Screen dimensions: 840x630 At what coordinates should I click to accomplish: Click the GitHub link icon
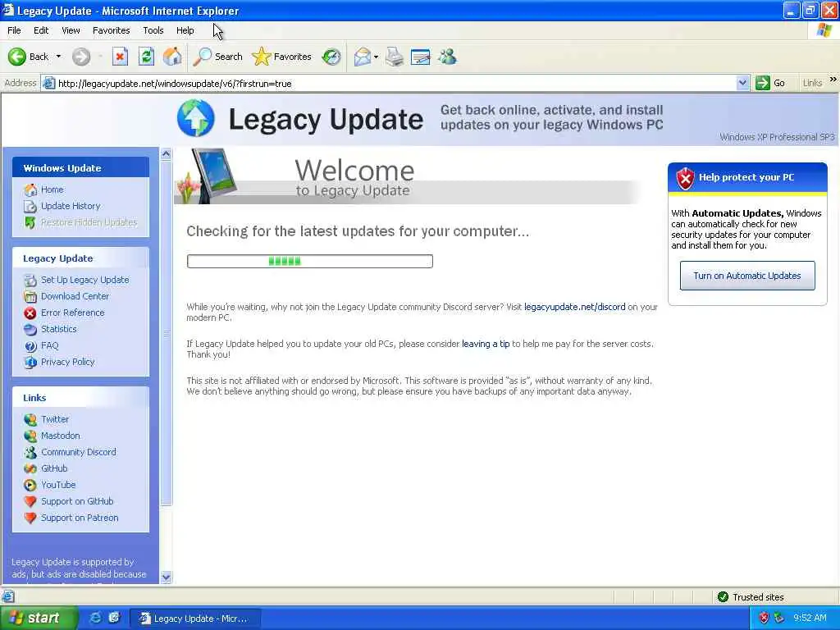tap(30, 468)
